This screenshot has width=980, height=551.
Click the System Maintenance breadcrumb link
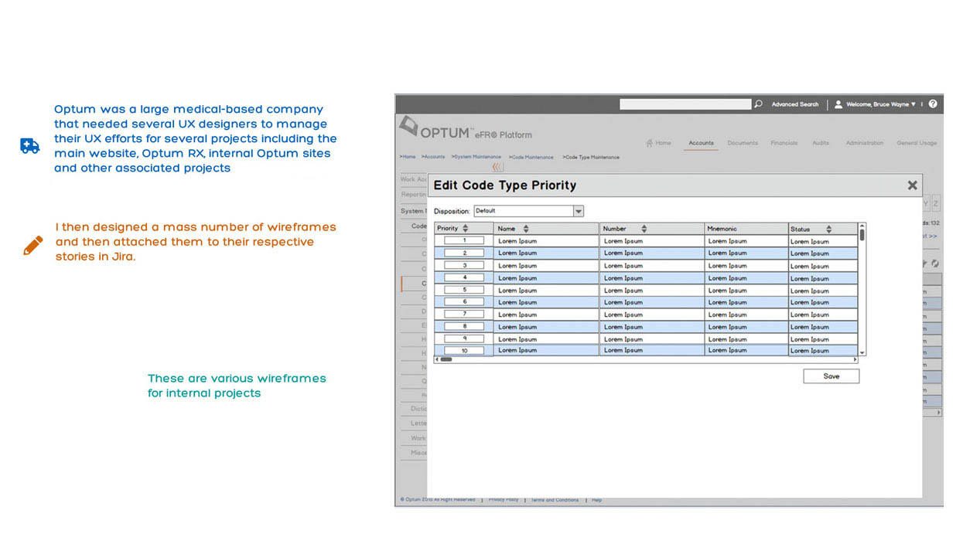tap(477, 157)
